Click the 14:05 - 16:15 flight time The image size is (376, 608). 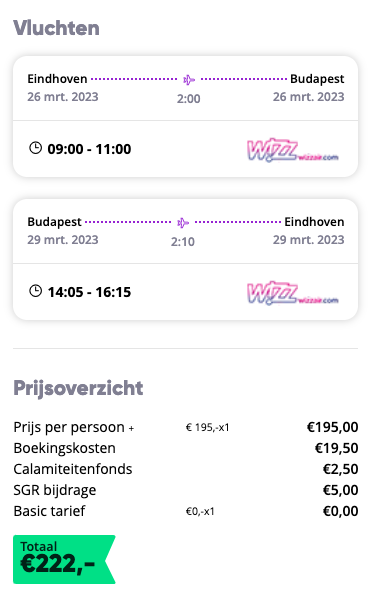89,292
